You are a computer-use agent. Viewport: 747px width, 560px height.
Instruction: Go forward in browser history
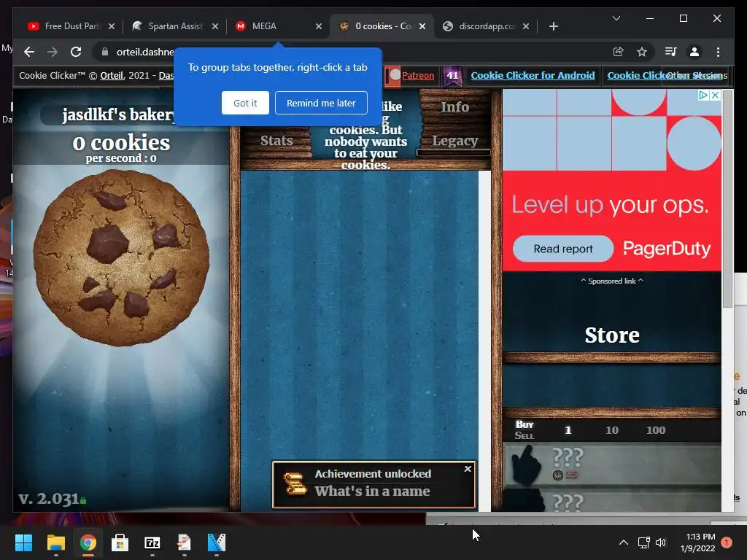coord(53,52)
